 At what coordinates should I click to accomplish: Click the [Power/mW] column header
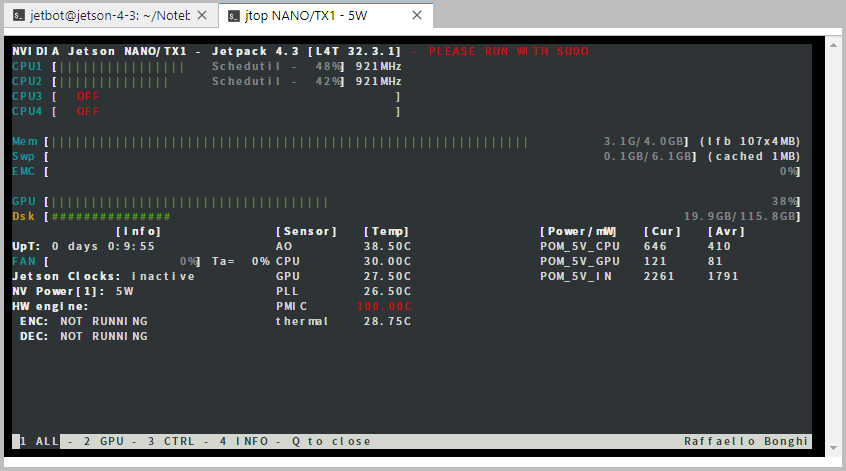578,231
